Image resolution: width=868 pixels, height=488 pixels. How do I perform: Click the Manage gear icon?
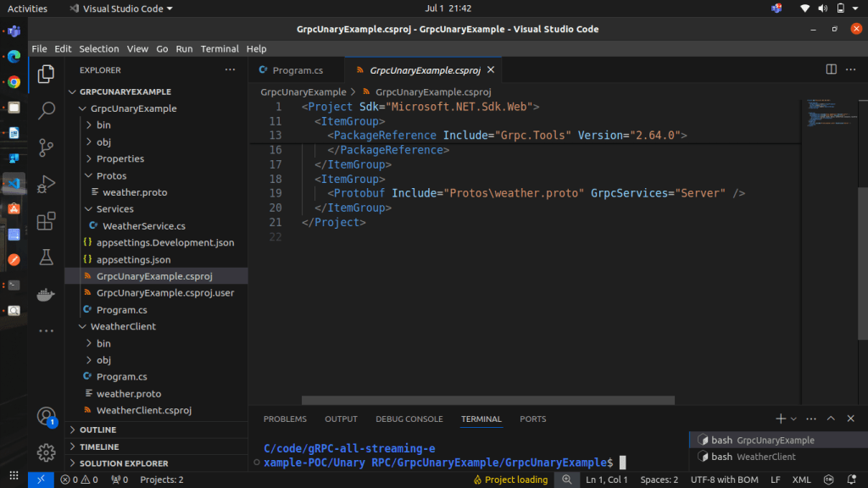[x=47, y=452]
